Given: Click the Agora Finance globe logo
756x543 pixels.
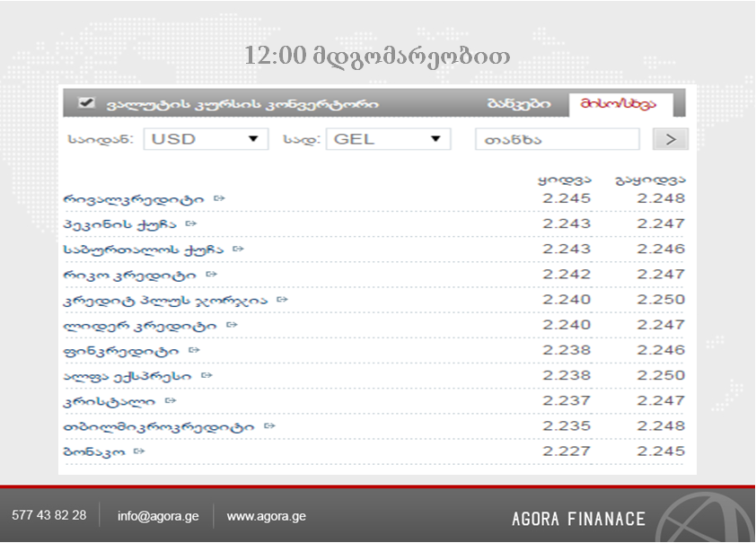Looking at the screenshot, I should tap(705, 516).
